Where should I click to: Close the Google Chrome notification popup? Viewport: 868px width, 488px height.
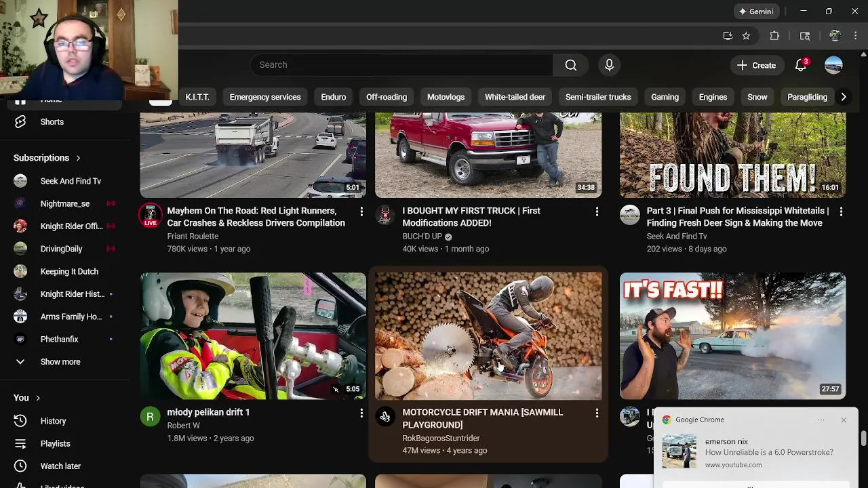[844, 420]
